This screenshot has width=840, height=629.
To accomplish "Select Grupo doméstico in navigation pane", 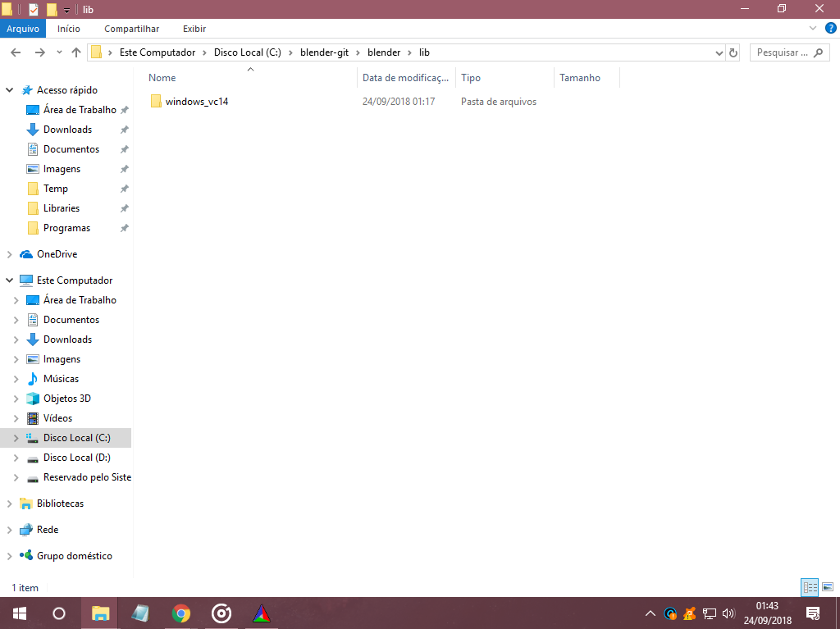I will [74, 556].
